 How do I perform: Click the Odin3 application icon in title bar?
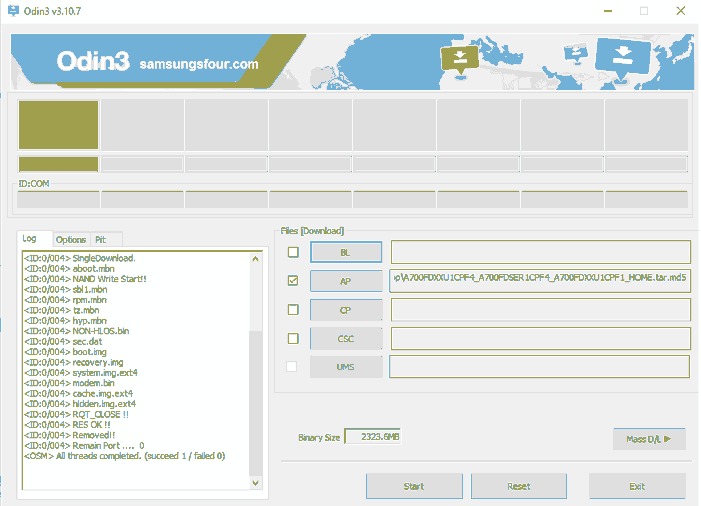[x=13, y=11]
